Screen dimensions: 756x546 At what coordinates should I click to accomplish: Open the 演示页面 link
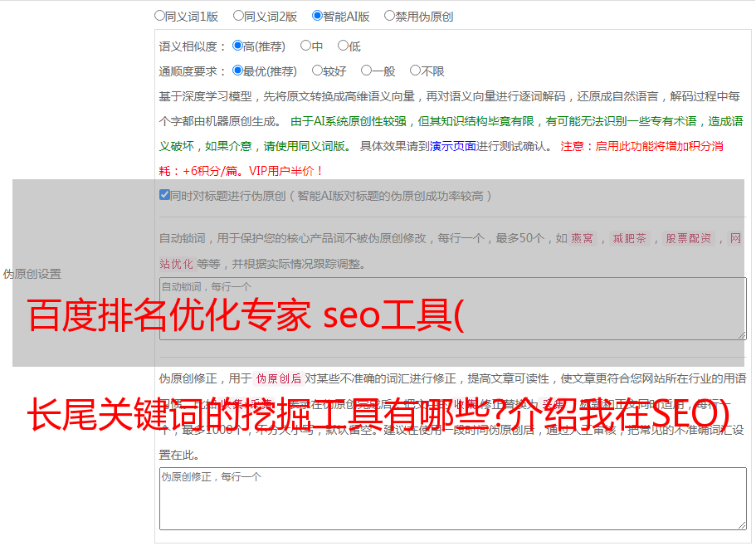click(453, 146)
